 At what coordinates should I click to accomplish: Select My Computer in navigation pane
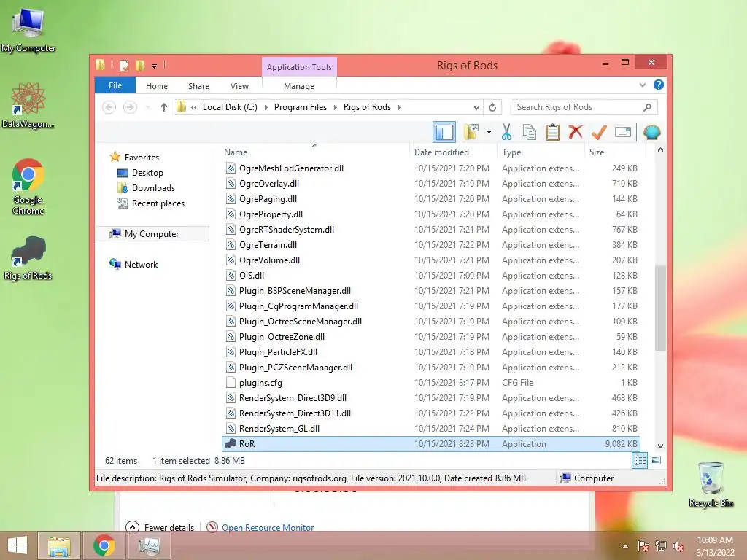[x=152, y=234]
